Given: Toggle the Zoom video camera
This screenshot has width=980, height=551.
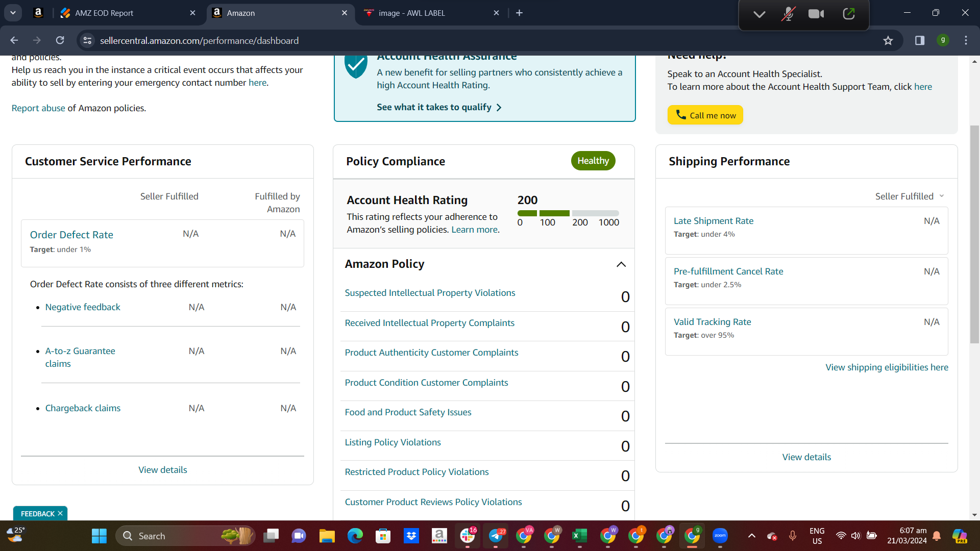Looking at the screenshot, I should coord(817,14).
